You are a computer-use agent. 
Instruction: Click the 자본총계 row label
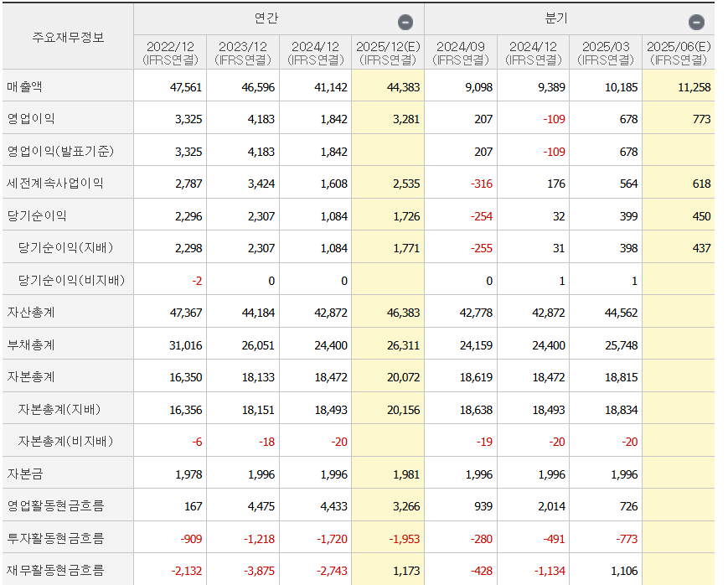pos(31,377)
